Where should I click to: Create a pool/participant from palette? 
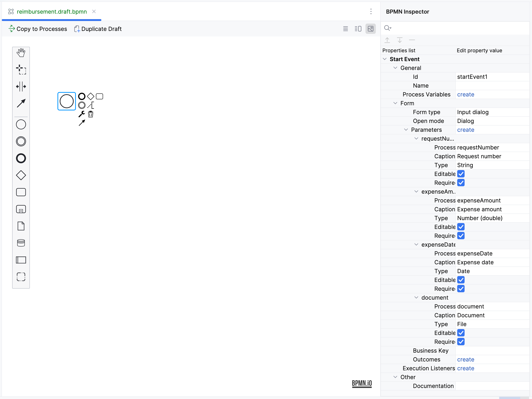[x=21, y=260]
